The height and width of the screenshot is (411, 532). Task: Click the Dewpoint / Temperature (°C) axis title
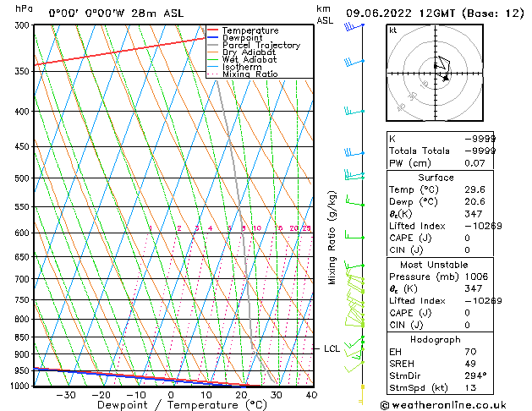182,405
